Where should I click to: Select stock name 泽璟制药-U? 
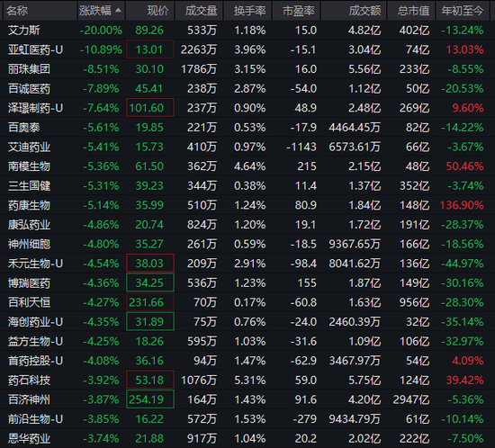[x=35, y=108]
